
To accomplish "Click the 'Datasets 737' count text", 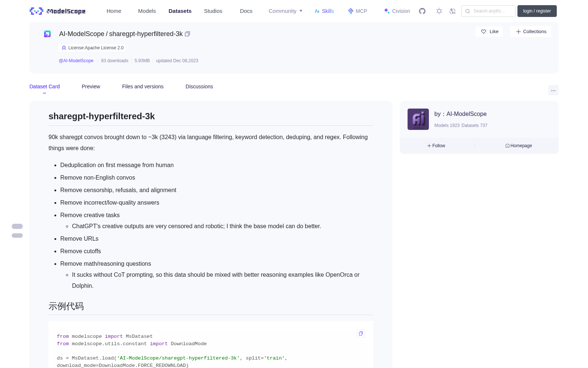I will [x=474, y=125].
